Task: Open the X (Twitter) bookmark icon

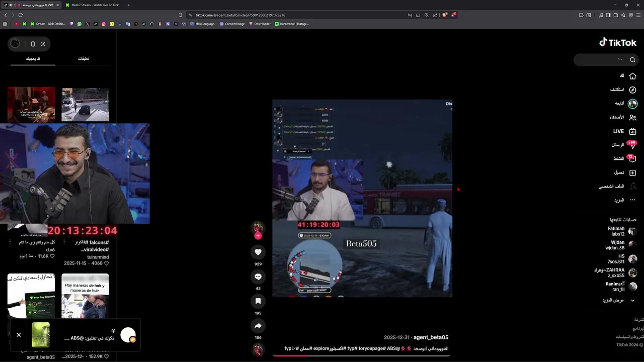Action: pos(88,24)
